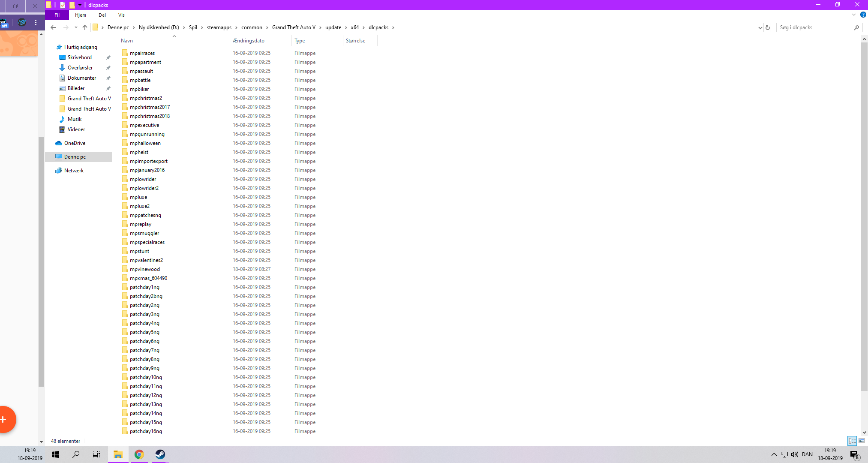Expand the ribbon with the chevron
The height and width of the screenshot is (463, 868).
coord(854,15)
